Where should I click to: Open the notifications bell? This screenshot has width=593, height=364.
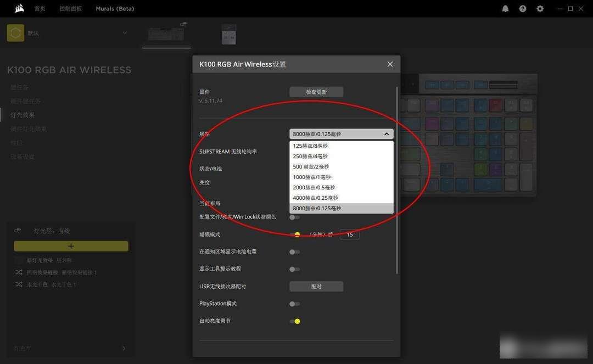(x=505, y=9)
